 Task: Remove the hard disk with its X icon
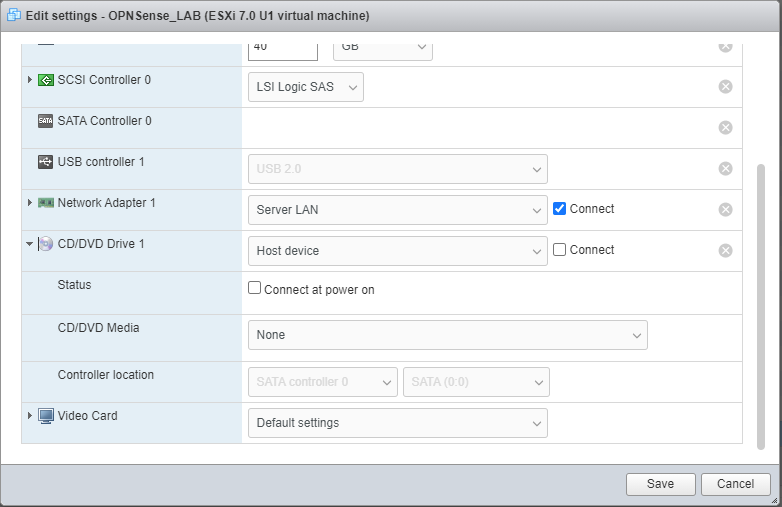(725, 47)
